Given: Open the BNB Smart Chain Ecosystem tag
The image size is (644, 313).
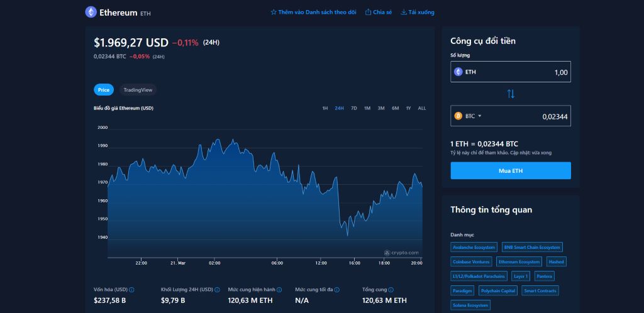Looking at the screenshot, I should (x=531, y=248).
